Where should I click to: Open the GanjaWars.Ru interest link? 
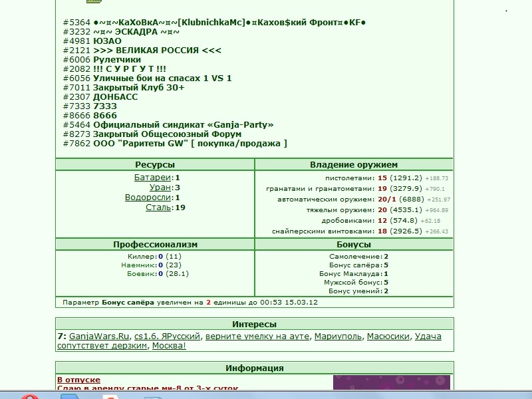(99, 336)
